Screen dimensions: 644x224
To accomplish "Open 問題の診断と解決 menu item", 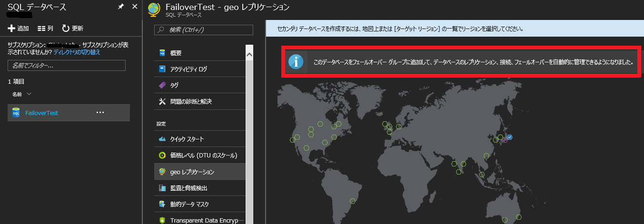I will click(200, 101).
